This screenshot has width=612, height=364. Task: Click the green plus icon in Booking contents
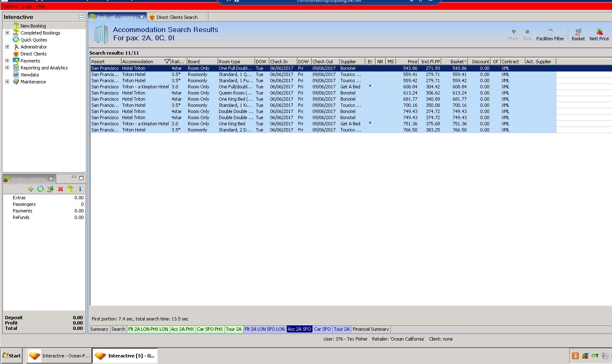pos(31,189)
